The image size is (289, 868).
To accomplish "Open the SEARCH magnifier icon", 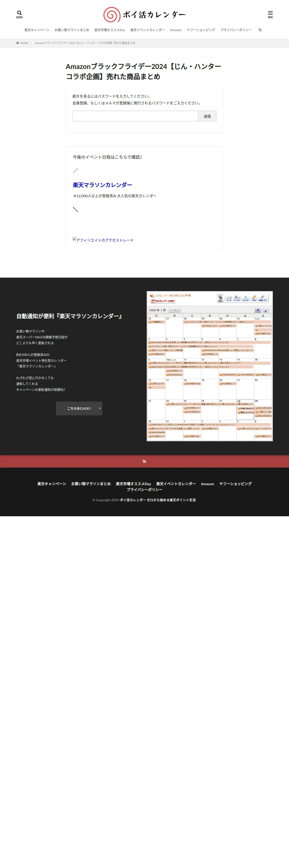I will point(19,14).
